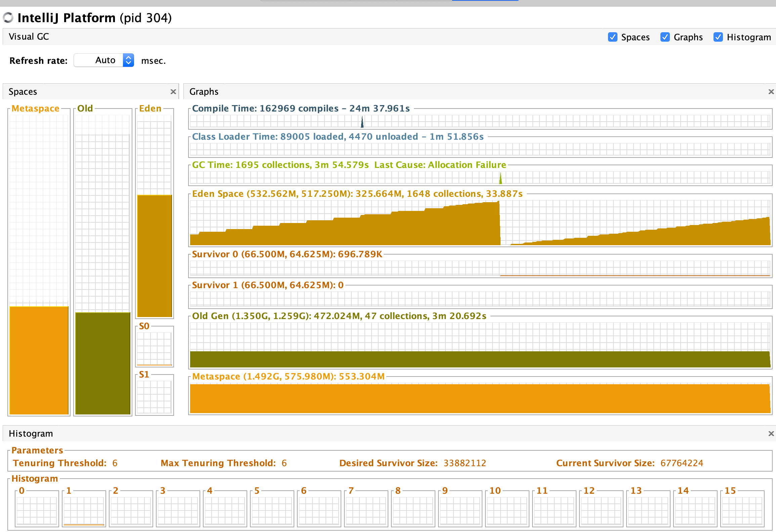Close the Graphs panel
Viewport: 776px width, 532px height.
pos(771,92)
